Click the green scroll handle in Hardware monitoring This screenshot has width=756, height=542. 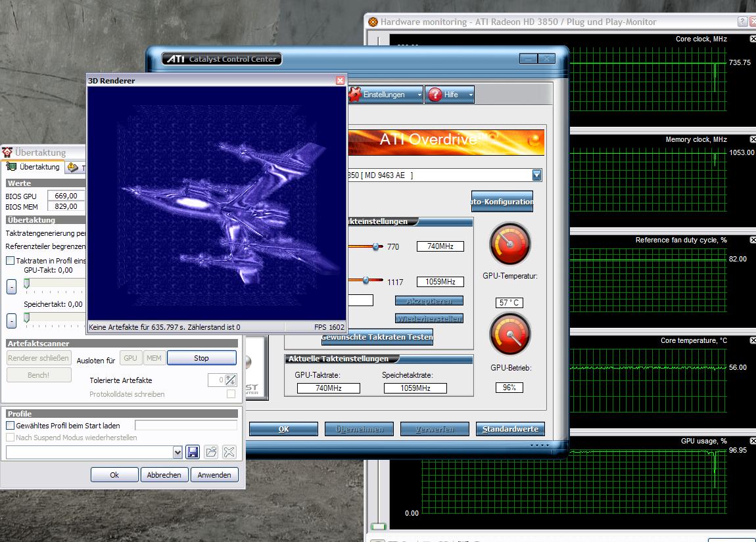click(379, 527)
